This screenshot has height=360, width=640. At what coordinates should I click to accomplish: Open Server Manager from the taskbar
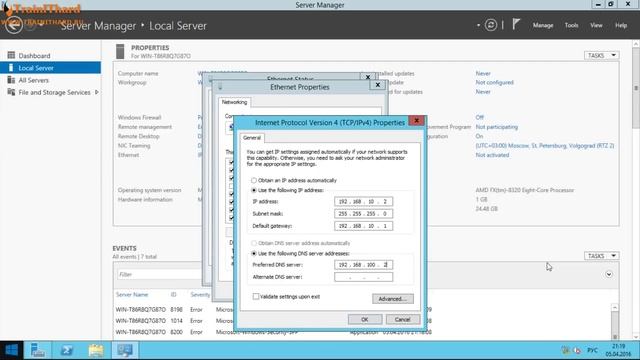click(x=38, y=350)
